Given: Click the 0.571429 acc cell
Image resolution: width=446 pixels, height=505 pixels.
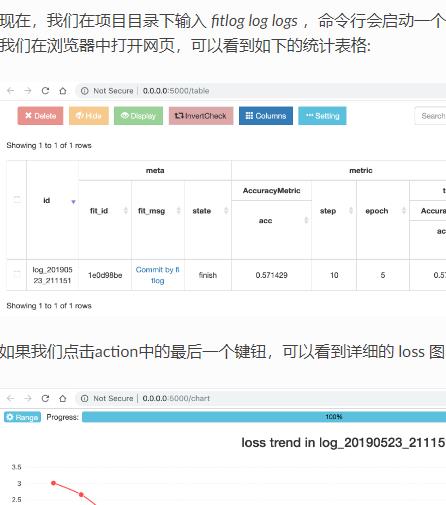Looking at the screenshot, I should (x=271, y=275).
